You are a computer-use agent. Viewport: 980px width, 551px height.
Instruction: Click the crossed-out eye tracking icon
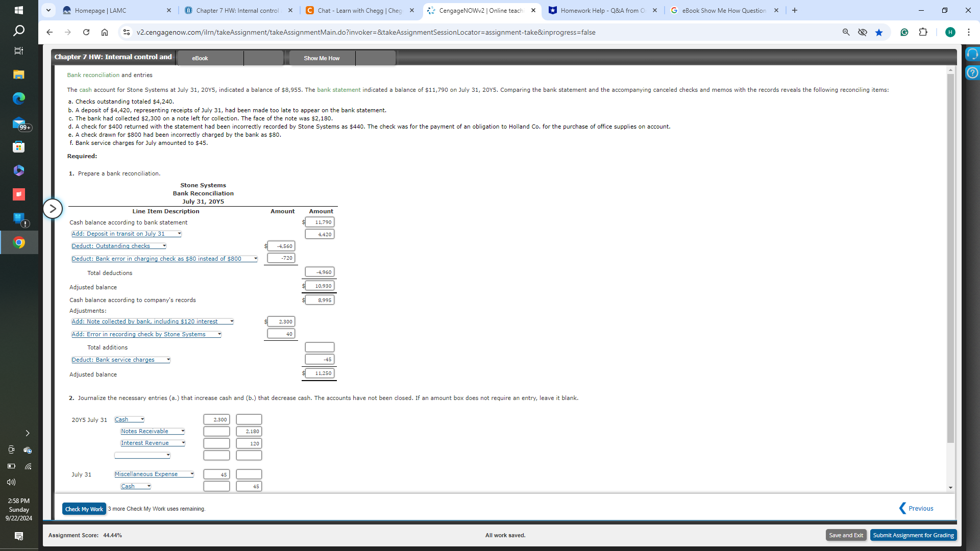coord(862,32)
